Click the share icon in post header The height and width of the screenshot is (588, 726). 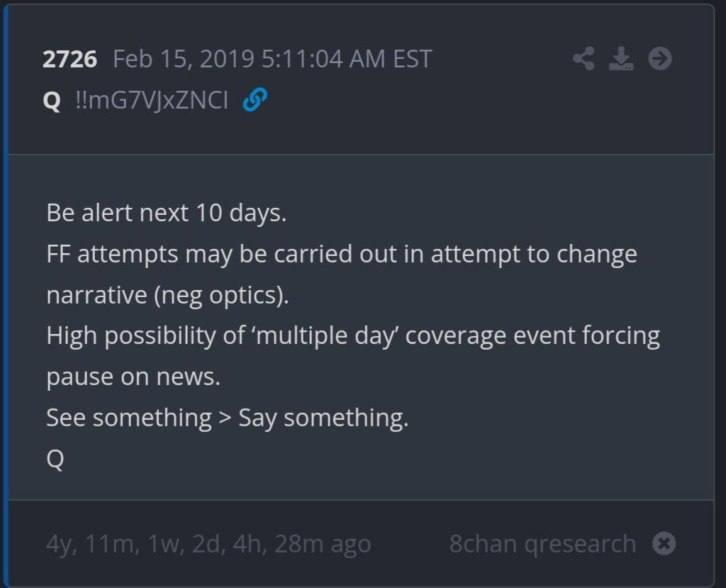583,58
